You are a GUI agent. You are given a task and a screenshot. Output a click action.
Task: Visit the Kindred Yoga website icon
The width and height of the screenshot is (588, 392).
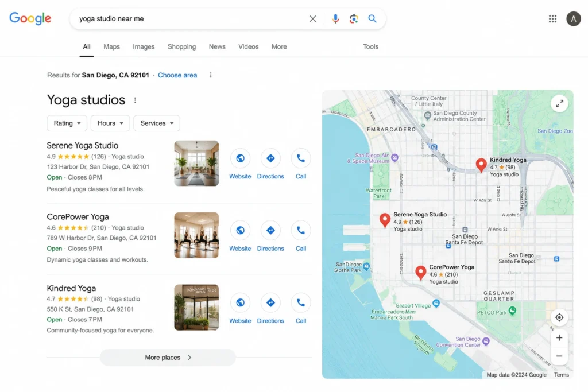240,303
